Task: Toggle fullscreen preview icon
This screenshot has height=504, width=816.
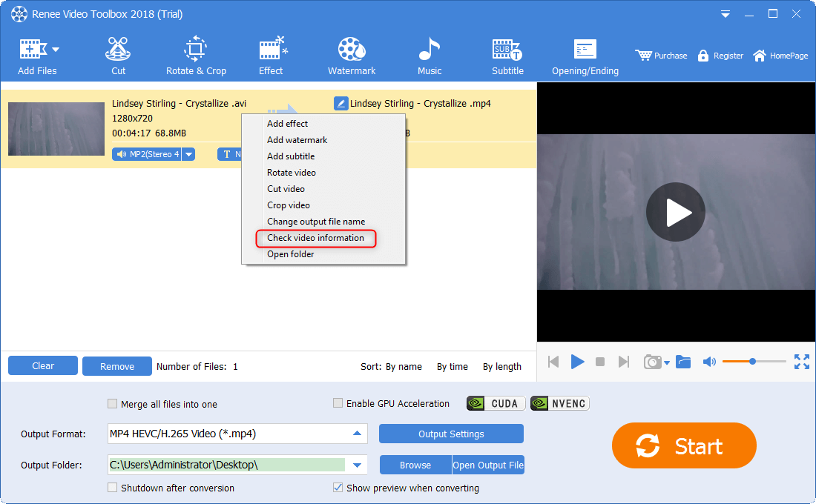Action: click(801, 362)
